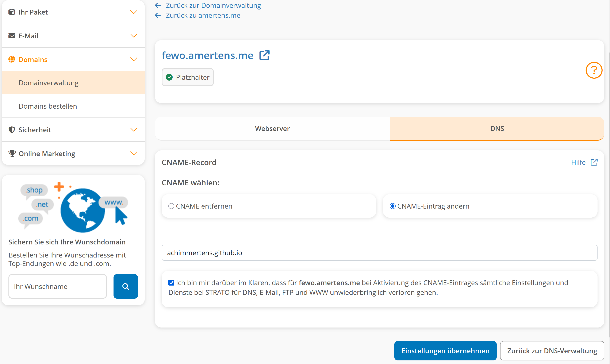This screenshot has height=364, width=610.
Task: Switch to the DNS tab
Action: point(497,128)
